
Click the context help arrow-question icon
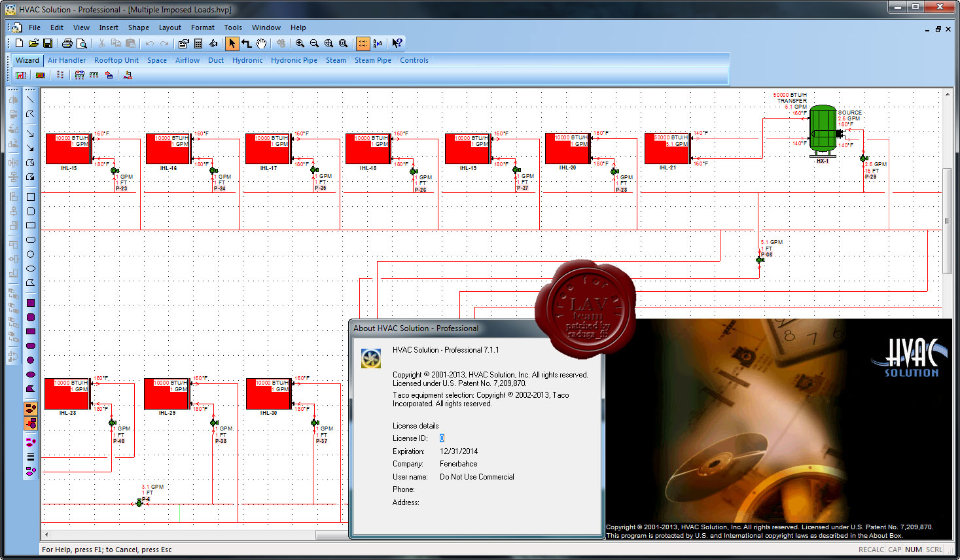(x=397, y=43)
